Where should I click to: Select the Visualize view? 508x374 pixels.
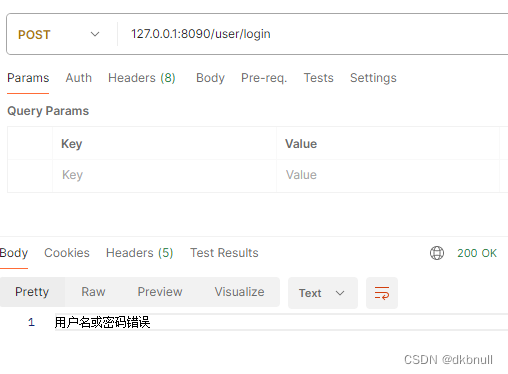239,292
